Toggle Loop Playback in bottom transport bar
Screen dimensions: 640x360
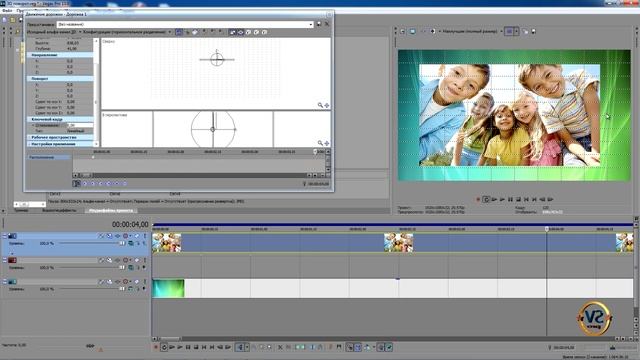point(164,347)
